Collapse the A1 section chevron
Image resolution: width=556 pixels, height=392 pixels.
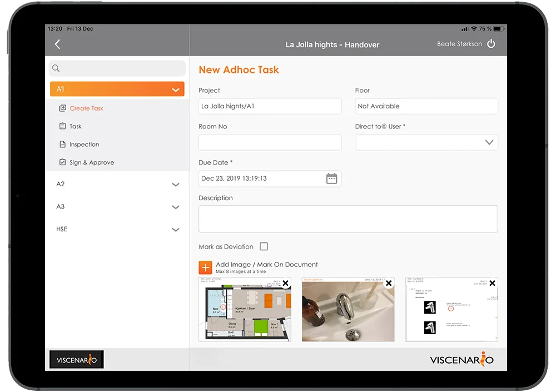click(176, 90)
